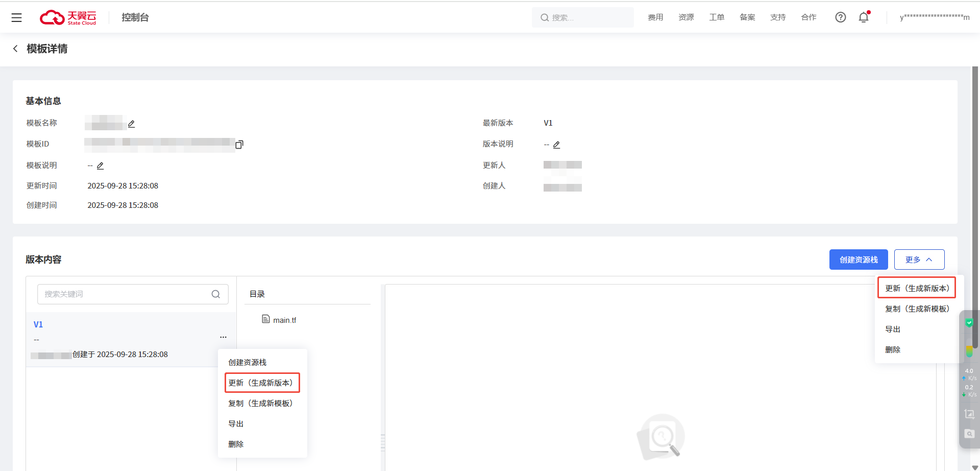This screenshot has height=471, width=980.
Task: Click the magnifier icon in the keyword search box
Action: pos(216,294)
